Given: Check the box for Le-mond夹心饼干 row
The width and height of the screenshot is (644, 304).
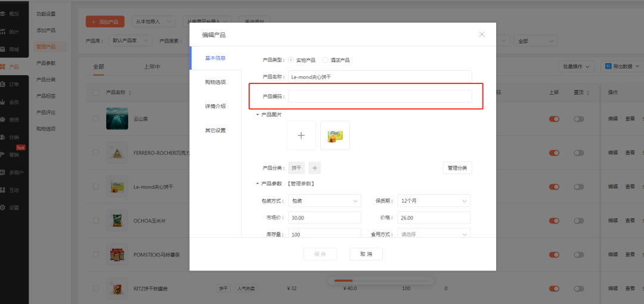Looking at the screenshot, I should [x=95, y=187].
